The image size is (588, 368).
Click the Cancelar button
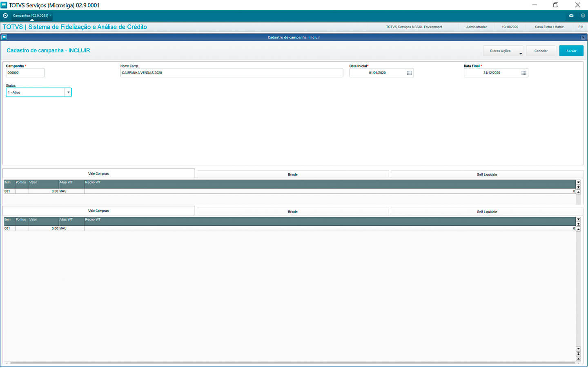541,51
